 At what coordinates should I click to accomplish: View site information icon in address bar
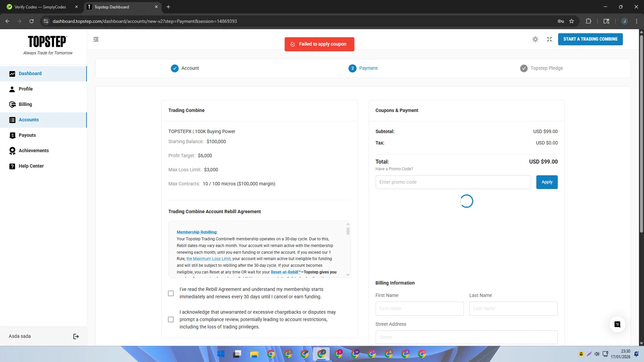click(46, 21)
